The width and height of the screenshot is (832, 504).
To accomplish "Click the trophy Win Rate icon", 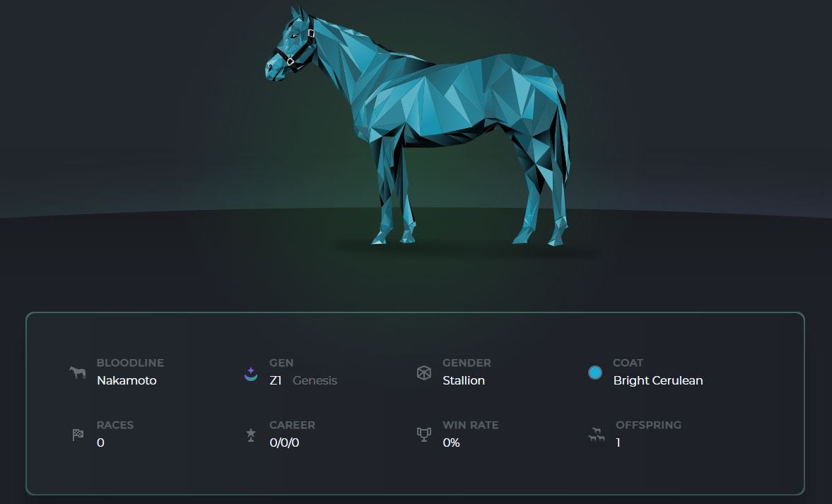I will (x=424, y=435).
